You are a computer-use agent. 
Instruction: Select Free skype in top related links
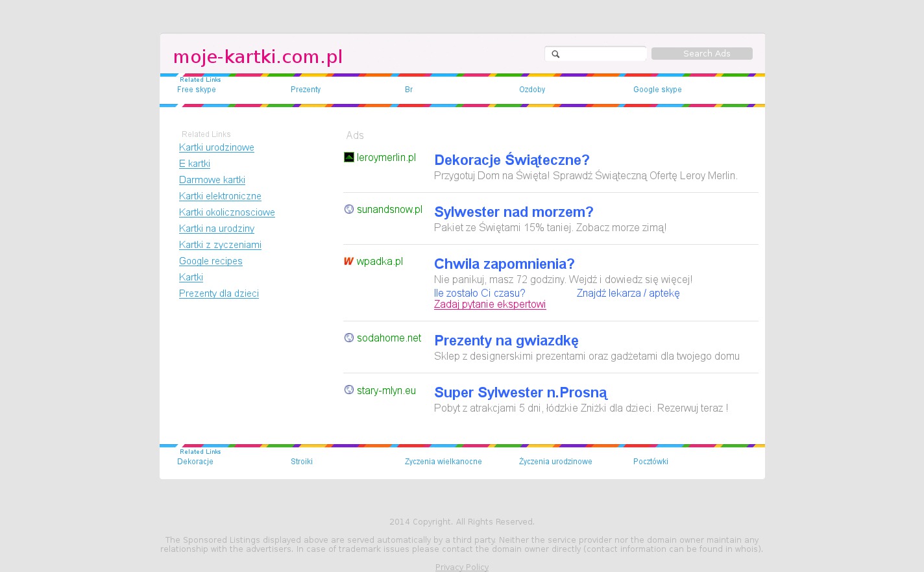[x=197, y=90]
